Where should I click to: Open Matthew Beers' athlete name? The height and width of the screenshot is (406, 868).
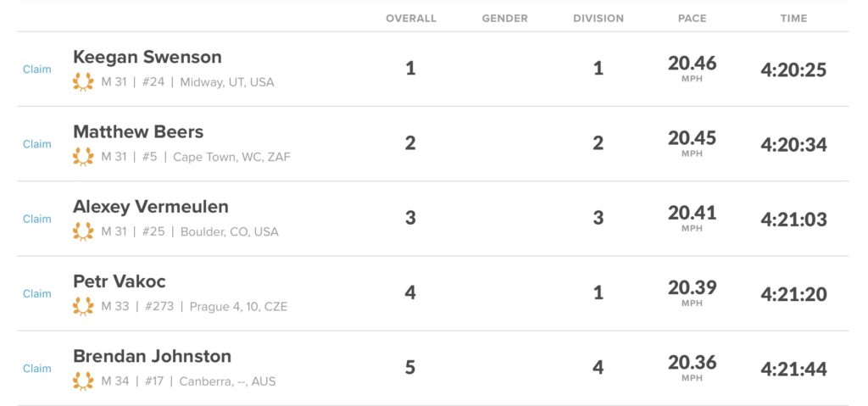tap(138, 131)
